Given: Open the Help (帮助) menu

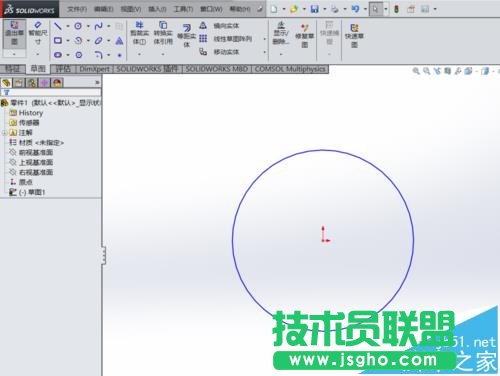Looking at the screenshot, I should pos(240,9).
